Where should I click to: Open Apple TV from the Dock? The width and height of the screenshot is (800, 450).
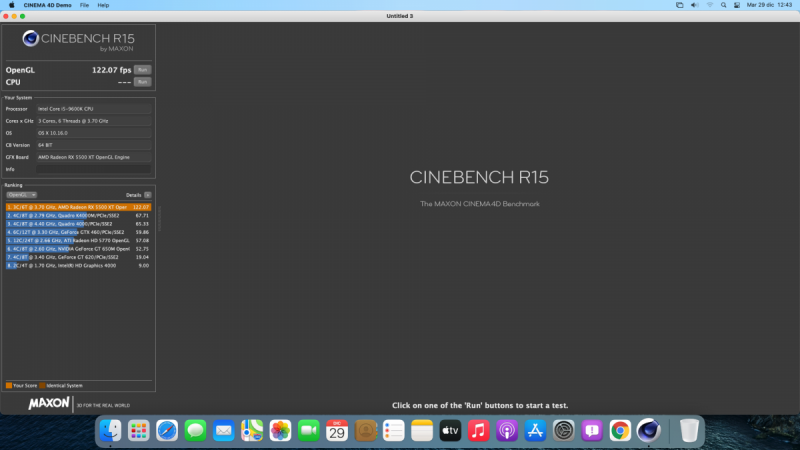[450, 431]
